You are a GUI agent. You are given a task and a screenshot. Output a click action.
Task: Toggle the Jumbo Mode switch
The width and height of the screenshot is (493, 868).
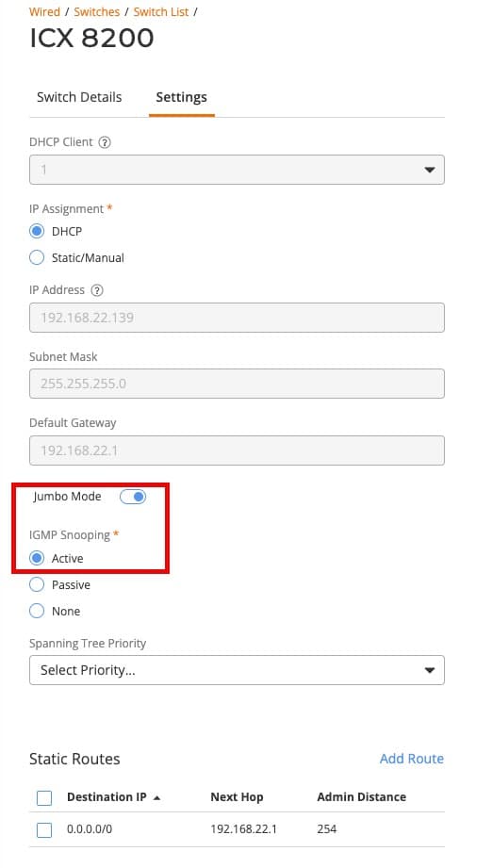click(133, 497)
